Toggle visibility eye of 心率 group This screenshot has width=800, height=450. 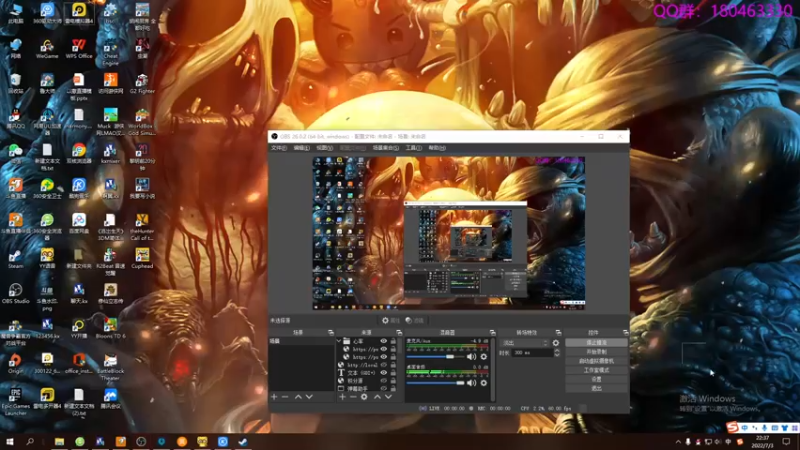(x=383, y=341)
